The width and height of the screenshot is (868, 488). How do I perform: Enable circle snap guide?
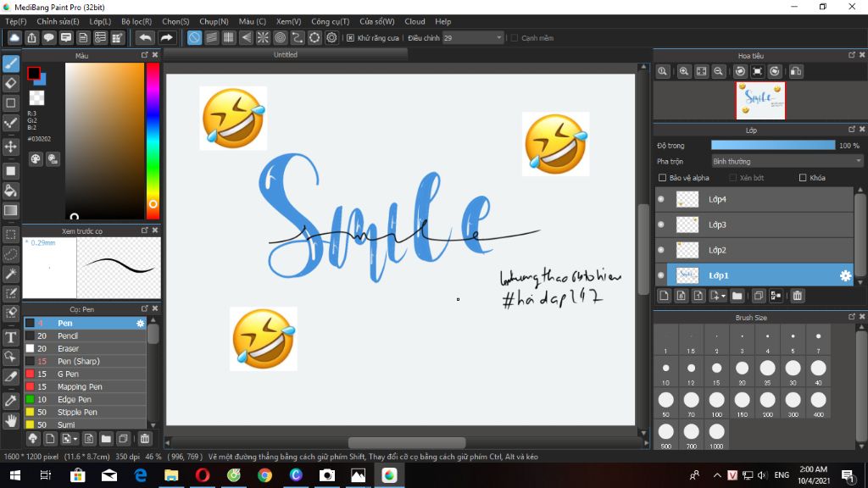[x=280, y=37]
